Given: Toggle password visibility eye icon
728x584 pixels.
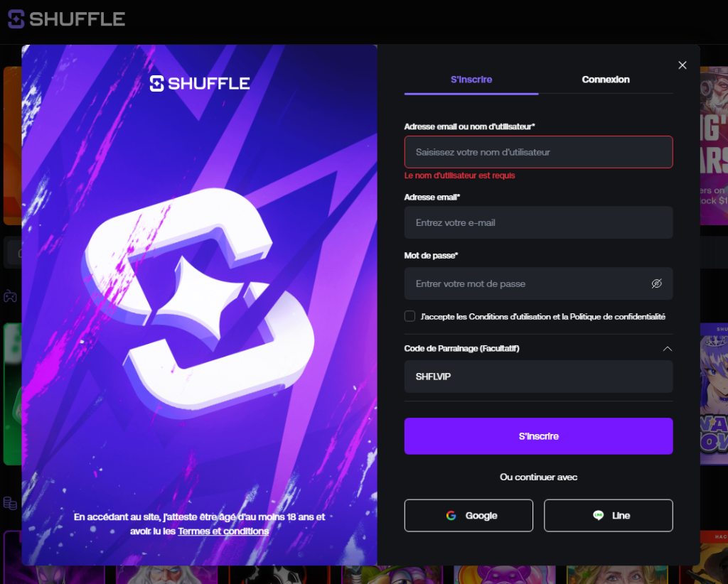Looking at the screenshot, I should coord(656,283).
